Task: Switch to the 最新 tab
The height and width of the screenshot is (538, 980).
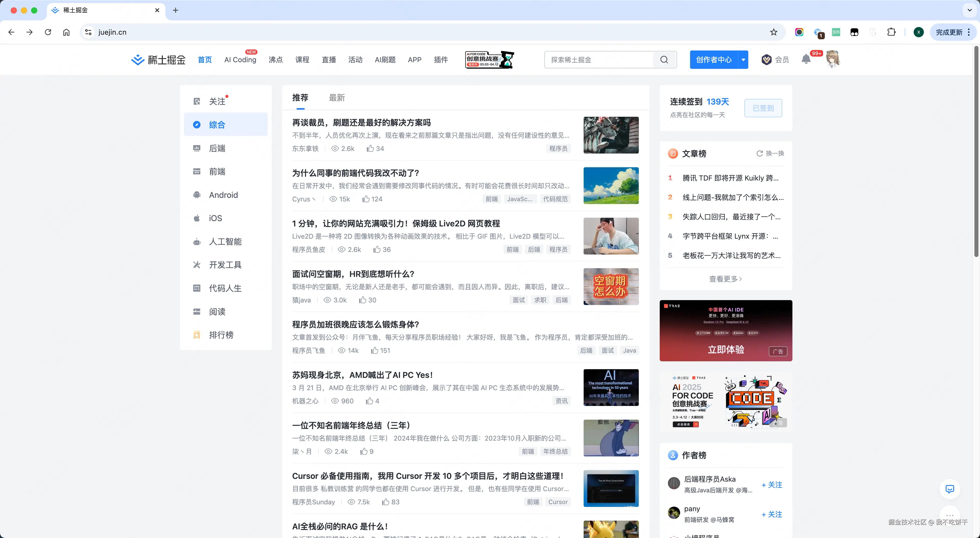Action: [337, 98]
